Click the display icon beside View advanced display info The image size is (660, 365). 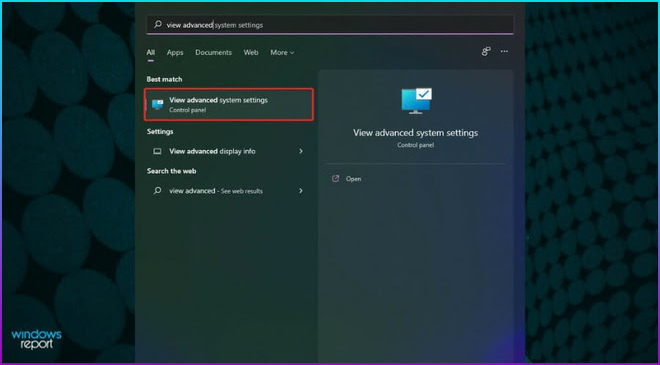coord(157,151)
